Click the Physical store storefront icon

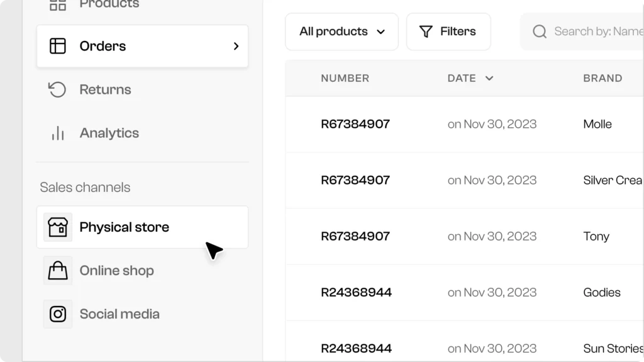point(58,227)
